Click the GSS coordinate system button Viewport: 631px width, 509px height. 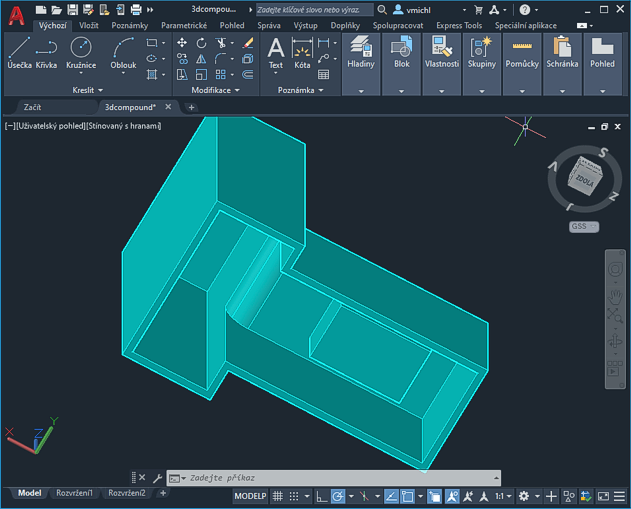[x=582, y=227]
